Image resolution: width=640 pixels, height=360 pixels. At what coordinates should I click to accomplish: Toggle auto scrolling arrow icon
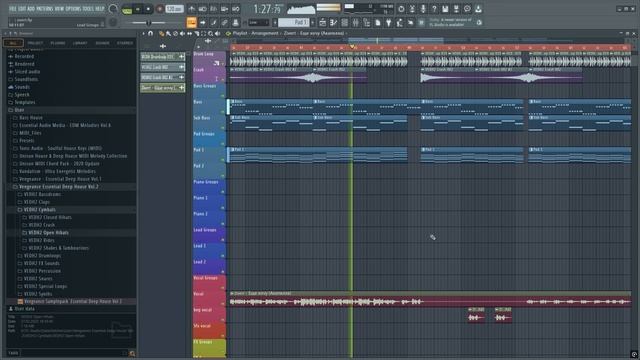[x=203, y=22]
